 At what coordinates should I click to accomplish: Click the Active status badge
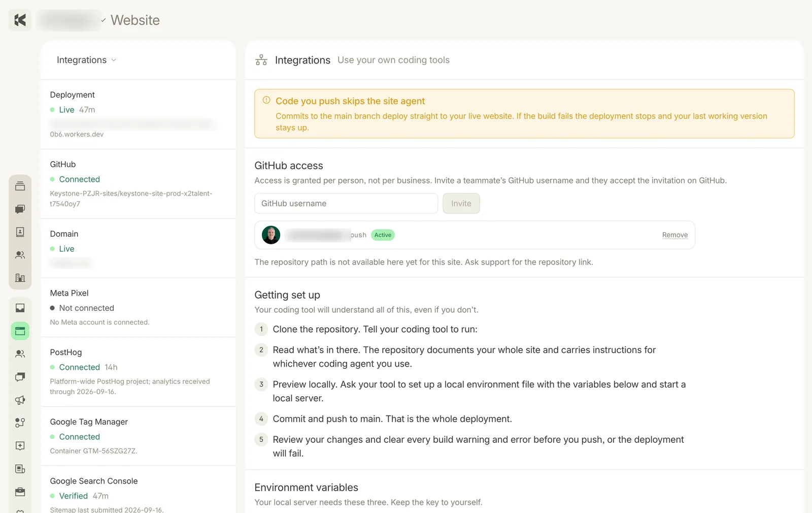(383, 235)
